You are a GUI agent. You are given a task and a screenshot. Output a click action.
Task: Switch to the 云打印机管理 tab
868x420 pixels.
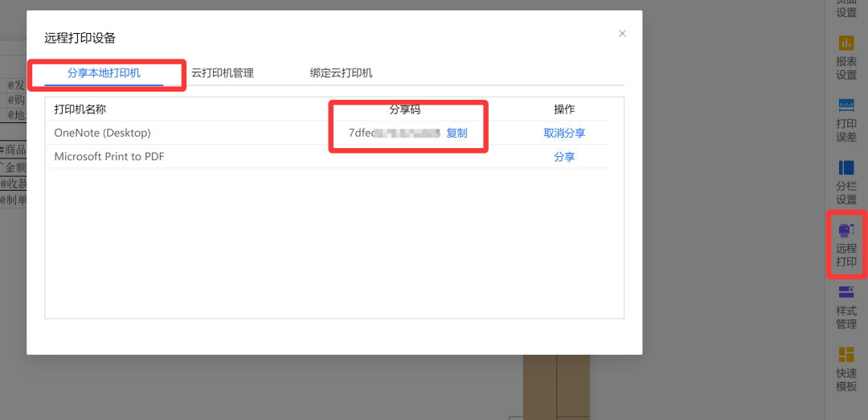point(223,73)
